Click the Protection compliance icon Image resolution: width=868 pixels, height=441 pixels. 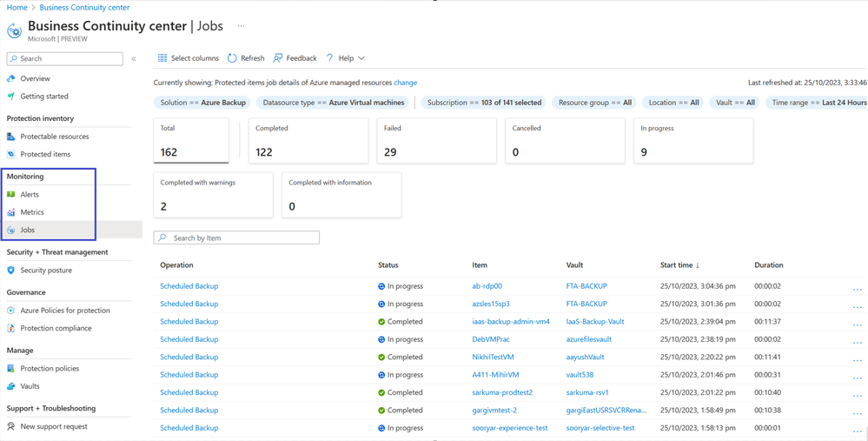point(11,329)
